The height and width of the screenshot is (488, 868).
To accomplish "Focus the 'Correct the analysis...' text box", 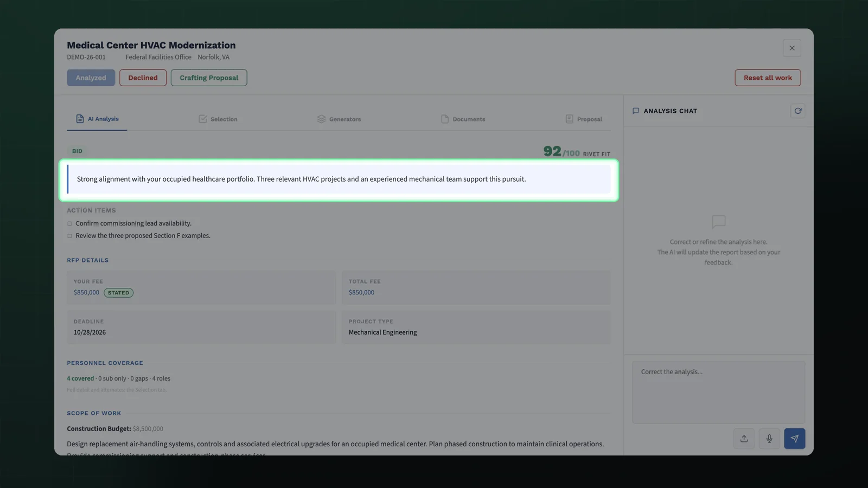I will point(718,392).
